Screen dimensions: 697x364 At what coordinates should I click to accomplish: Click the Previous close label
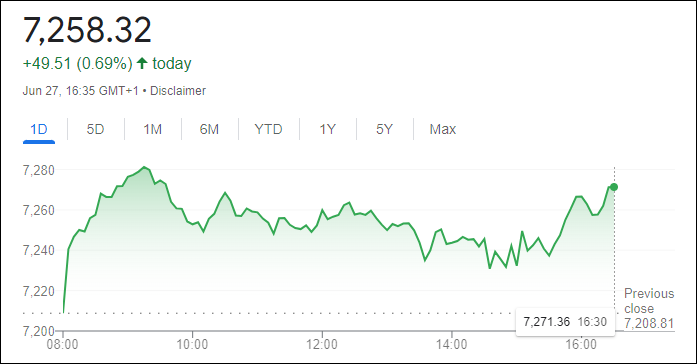coord(649,301)
